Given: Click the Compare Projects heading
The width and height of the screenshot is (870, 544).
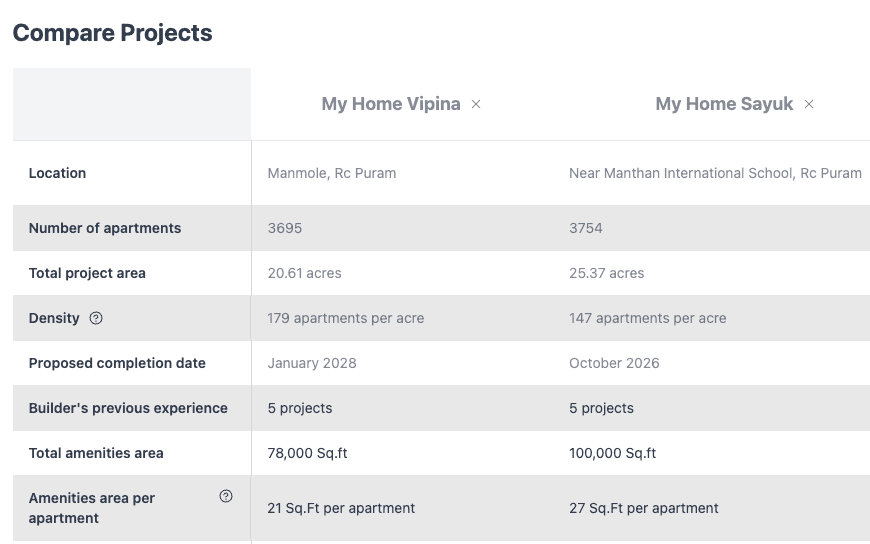Looking at the screenshot, I should tap(113, 33).
